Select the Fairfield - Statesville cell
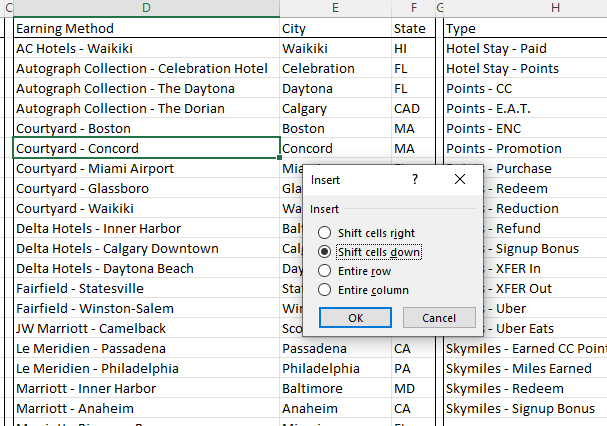The height and width of the screenshot is (426, 607). tap(146, 289)
